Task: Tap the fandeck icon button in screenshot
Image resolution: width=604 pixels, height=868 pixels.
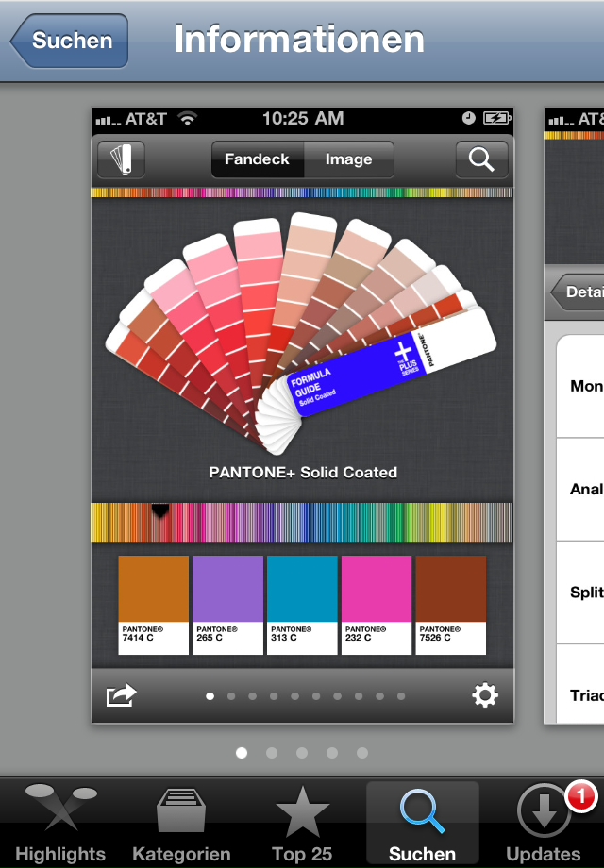Action: 121,159
